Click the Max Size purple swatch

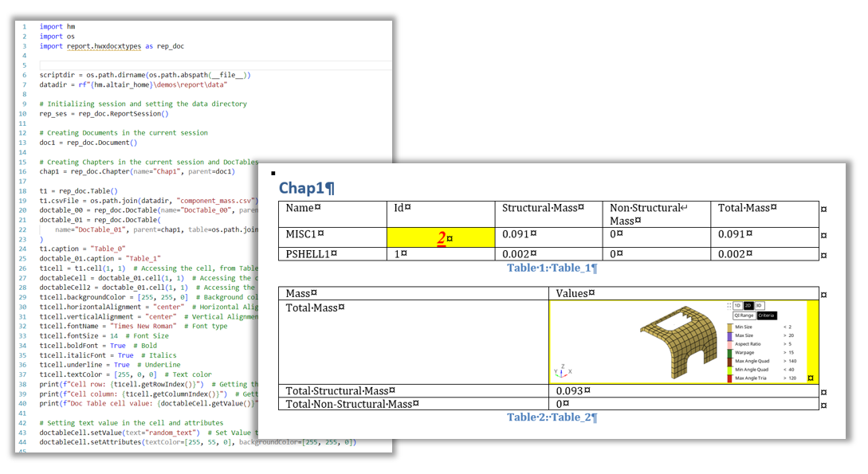tap(729, 335)
